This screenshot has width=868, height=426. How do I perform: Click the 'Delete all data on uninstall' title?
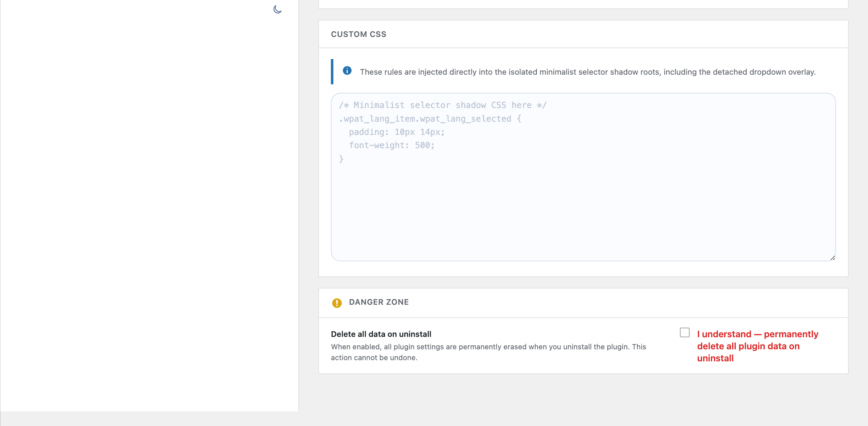click(x=381, y=334)
